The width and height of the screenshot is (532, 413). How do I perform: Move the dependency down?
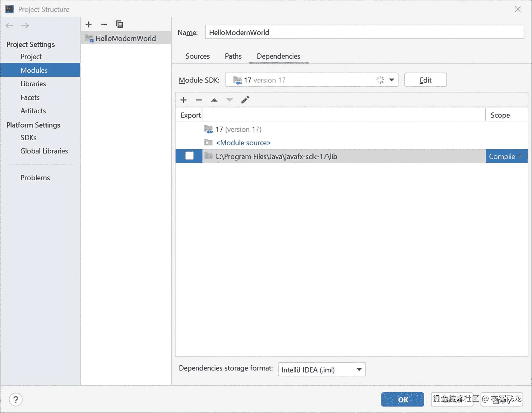pyautogui.click(x=230, y=100)
